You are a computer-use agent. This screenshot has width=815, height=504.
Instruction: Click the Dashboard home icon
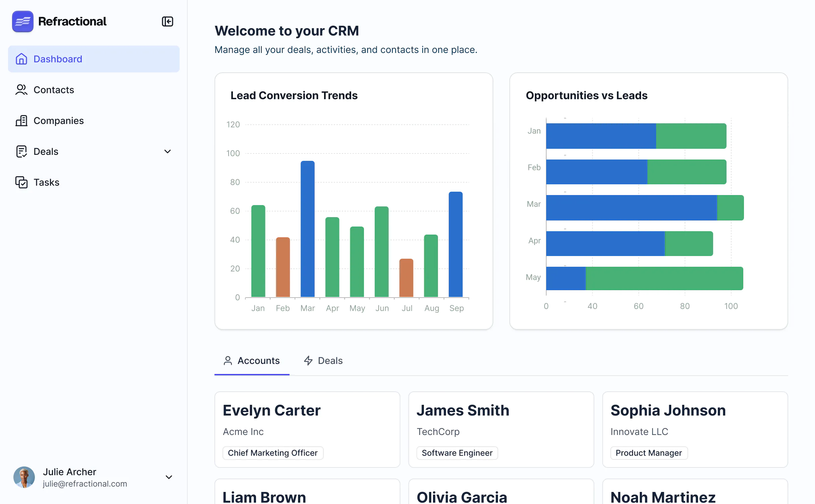(21, 59)
